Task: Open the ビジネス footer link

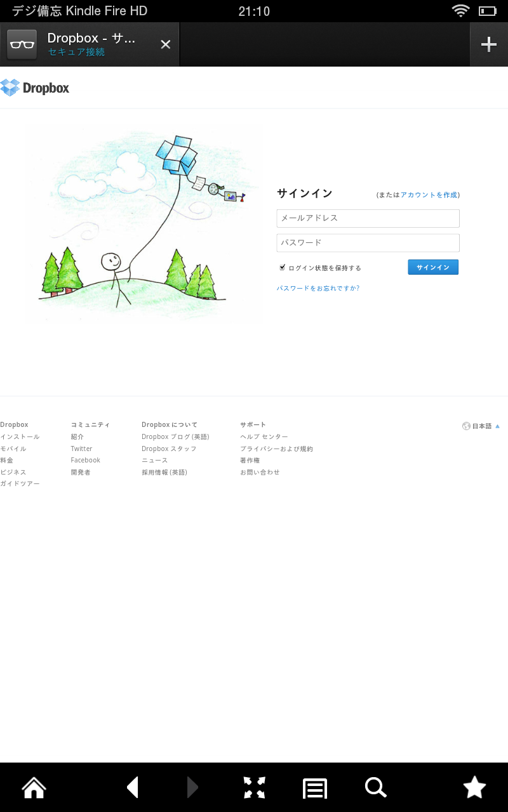Action: tap(13, 472)
